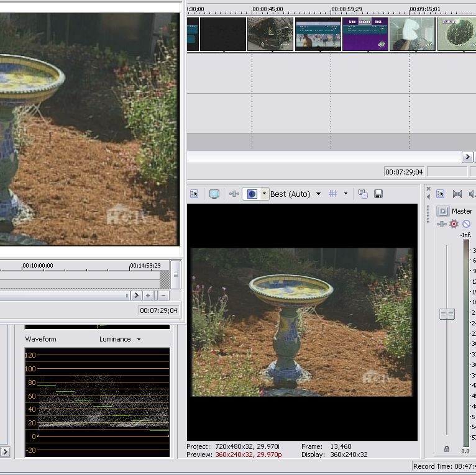The image size is (476, 475).
Task: Toggle the preview overlays grid icon
Action: point(332,194)
